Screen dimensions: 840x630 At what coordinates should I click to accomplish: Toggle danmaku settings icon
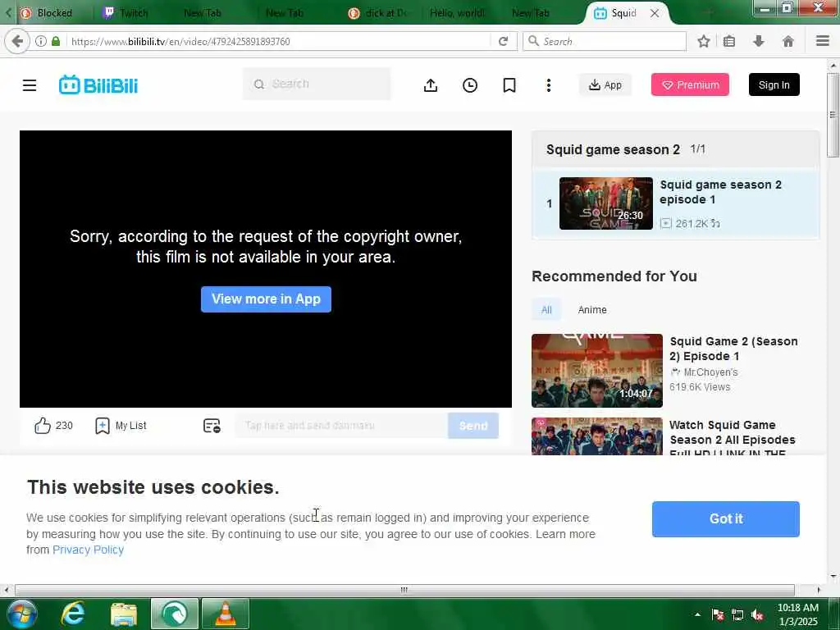point(212,426)
